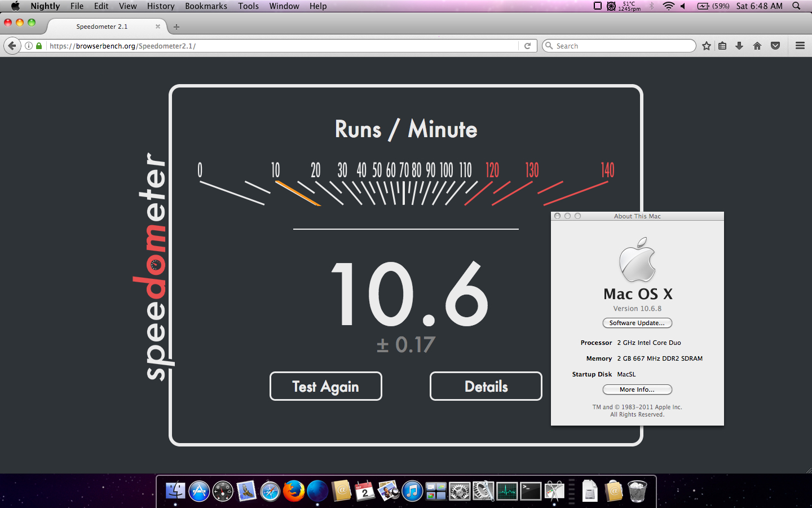Image resolution: width=812 pixels, height=508 pixels.
Task: Open the Tools menu
Action: pyautogui.click(x=249, y=6)
